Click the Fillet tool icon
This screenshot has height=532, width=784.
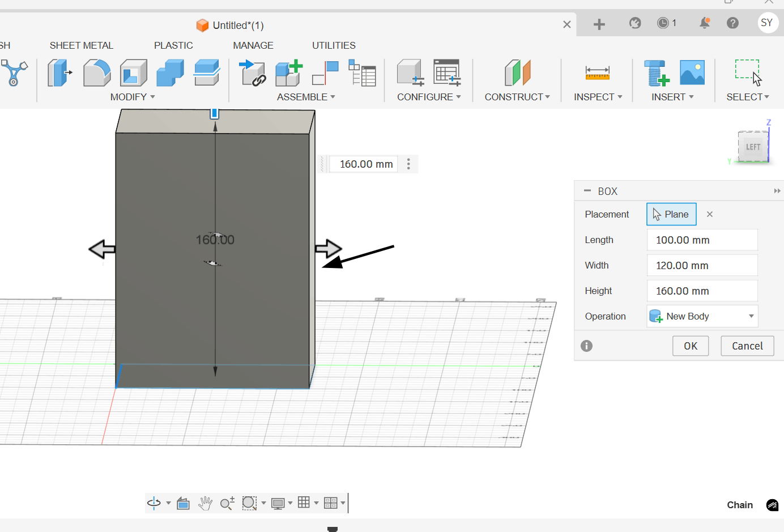(96, 73)
